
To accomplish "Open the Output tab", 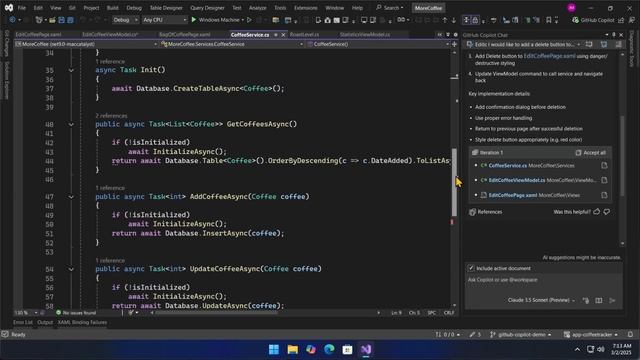I will 45,322.
